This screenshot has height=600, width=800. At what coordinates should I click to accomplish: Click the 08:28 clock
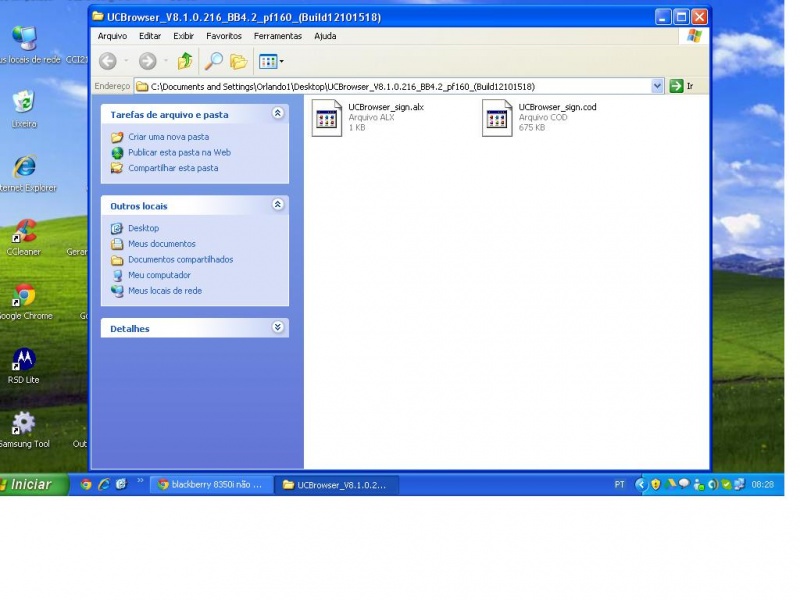(x=762, y=485)
